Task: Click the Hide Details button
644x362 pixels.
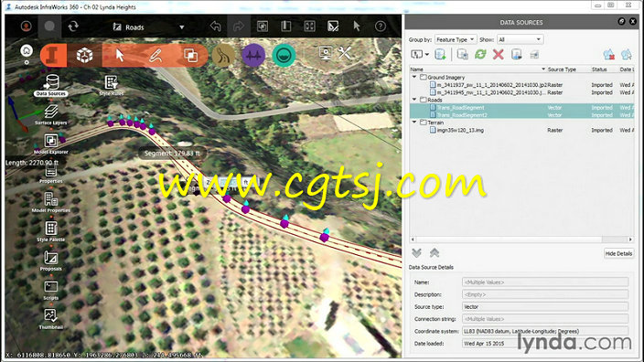Action: (x=618, y=253)
